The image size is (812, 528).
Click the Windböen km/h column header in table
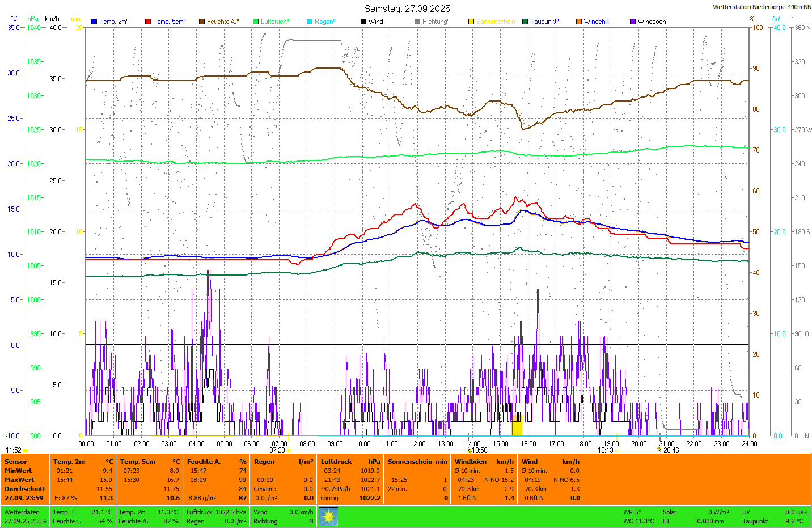click(x=484, y=462)
